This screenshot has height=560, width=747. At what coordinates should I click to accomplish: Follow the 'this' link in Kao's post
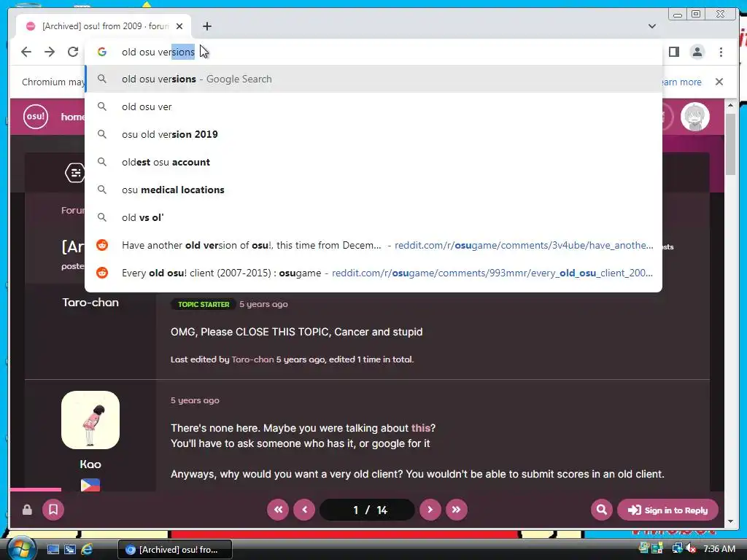[421, 428]
